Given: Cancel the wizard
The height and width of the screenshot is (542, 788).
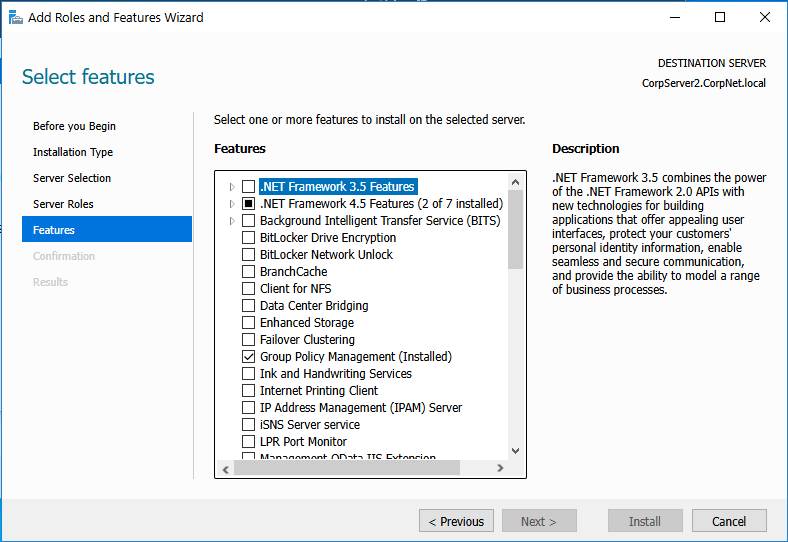Looking at the screenshot, I should pyautogui.click(x=729, y=521).
